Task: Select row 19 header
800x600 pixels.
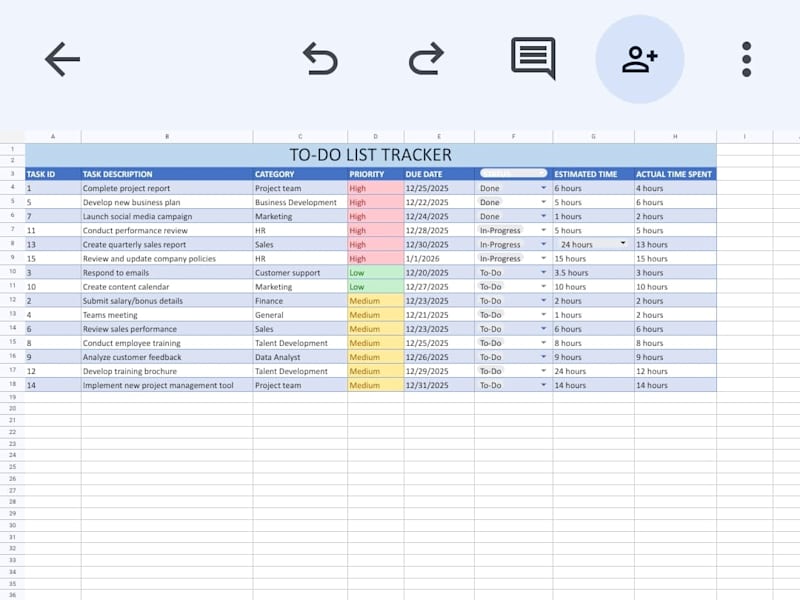Action: [12, 397]
